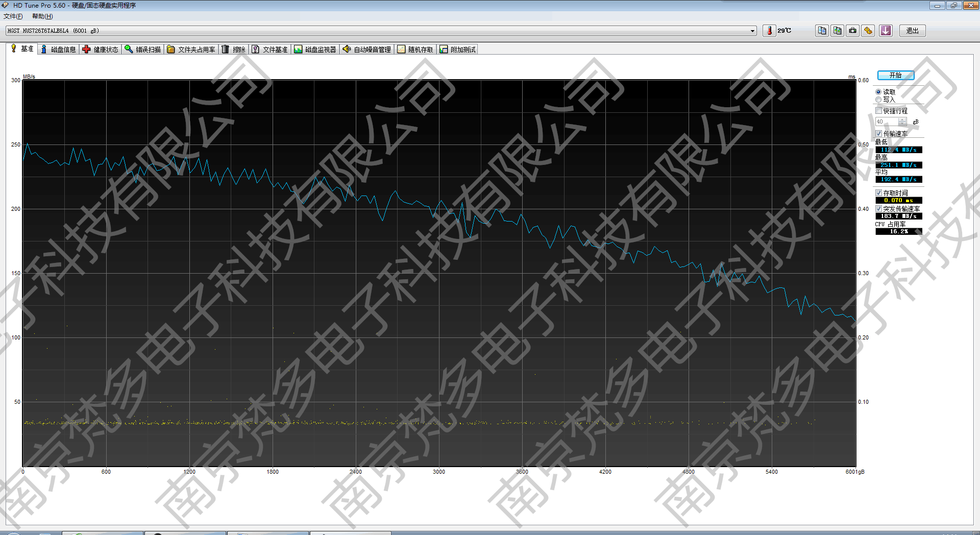Click the minimum value 112.4 MB/s

point(899,150)
